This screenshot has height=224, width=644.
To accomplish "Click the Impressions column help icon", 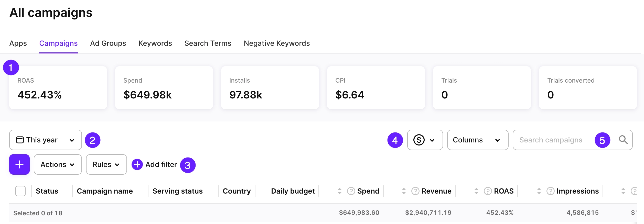I will 550,191.
